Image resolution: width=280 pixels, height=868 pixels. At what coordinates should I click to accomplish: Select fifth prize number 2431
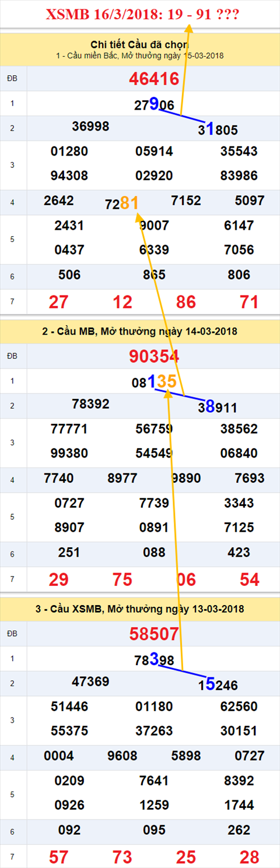(x=69, y=226)
